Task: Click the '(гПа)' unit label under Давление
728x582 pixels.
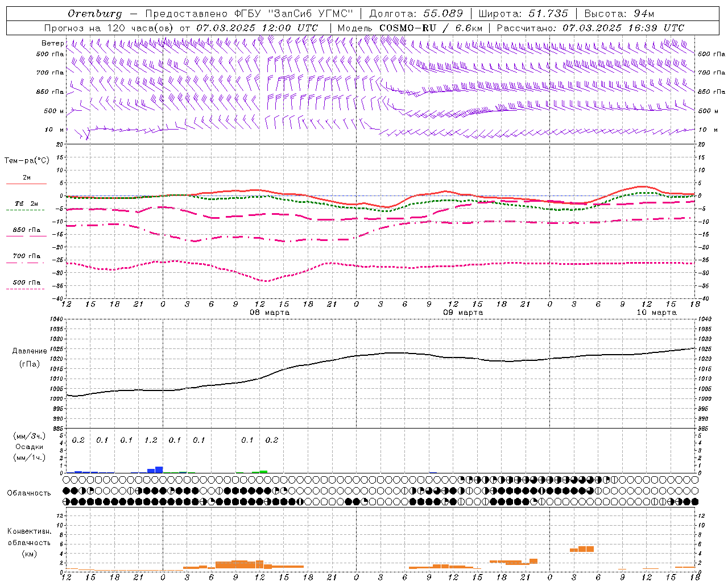Action: [x=29, y=364]
